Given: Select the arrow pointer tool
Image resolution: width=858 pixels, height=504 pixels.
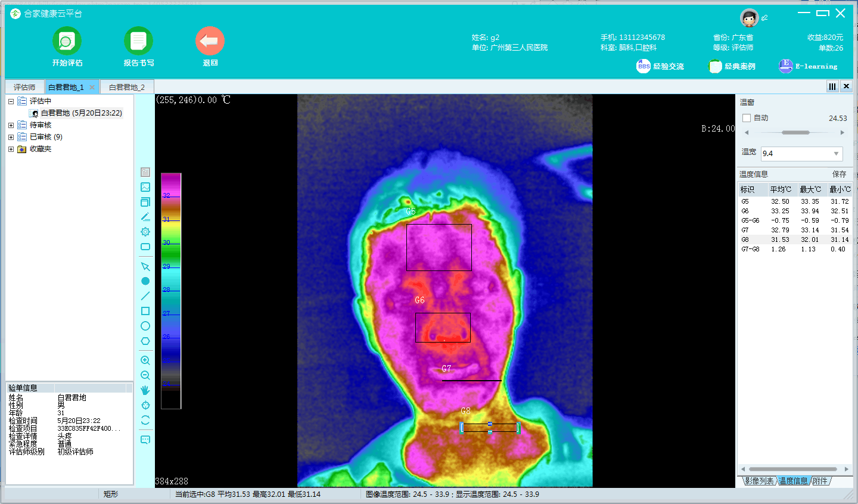Looking at the screenshot, I should 145,266.
